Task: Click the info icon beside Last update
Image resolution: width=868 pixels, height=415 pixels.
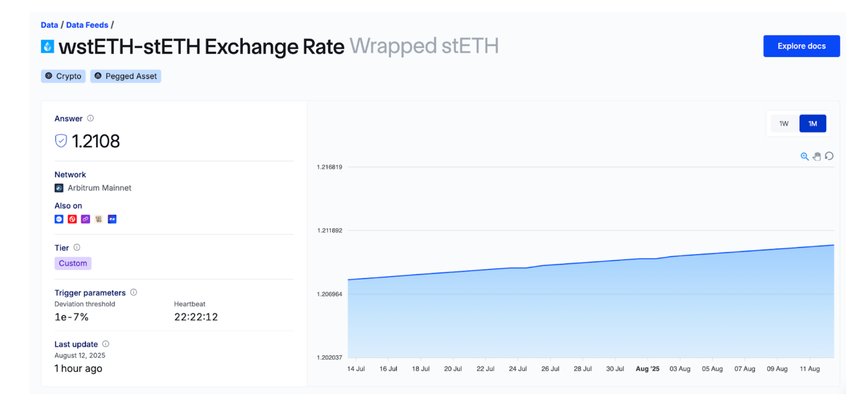Action: coord(105,344)
